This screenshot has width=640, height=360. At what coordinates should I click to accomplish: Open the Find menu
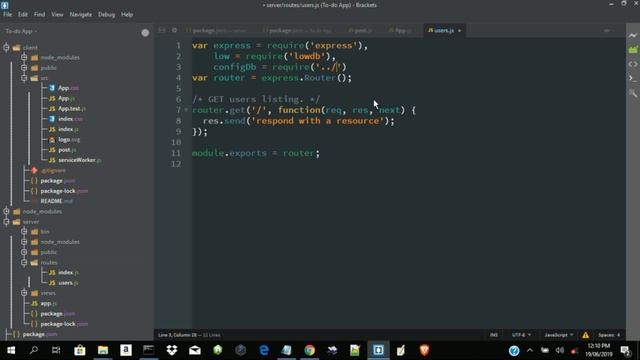[x=39, y=14]
